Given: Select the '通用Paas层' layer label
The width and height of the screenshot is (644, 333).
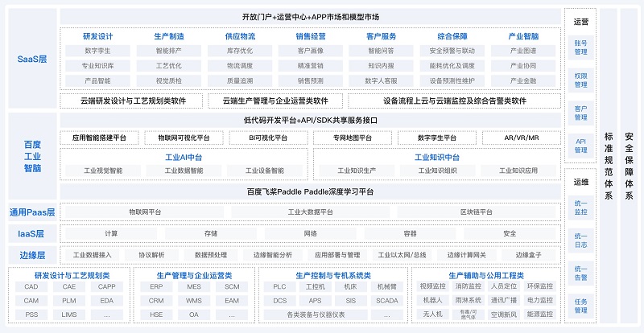Looking at the screenshot, I should pos(32,212).
